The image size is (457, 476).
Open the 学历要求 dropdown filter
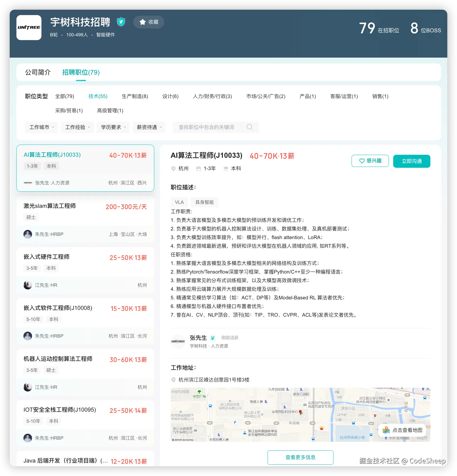pyautogui.click(x=113, y=127)
